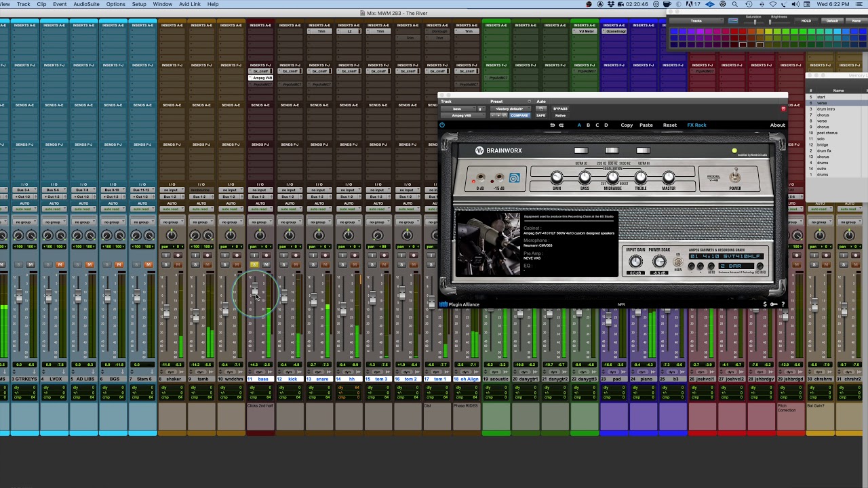Click the Wi-Fi icon in menu bar

pyautogui.click(x=773, y=4)
